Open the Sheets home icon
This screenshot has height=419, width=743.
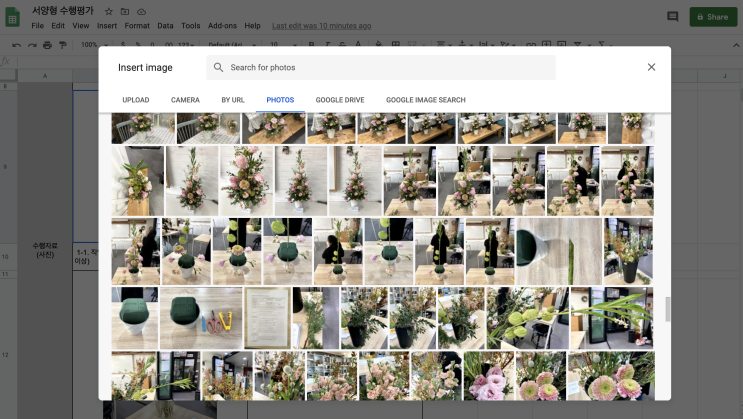click(x=12, y=18)
